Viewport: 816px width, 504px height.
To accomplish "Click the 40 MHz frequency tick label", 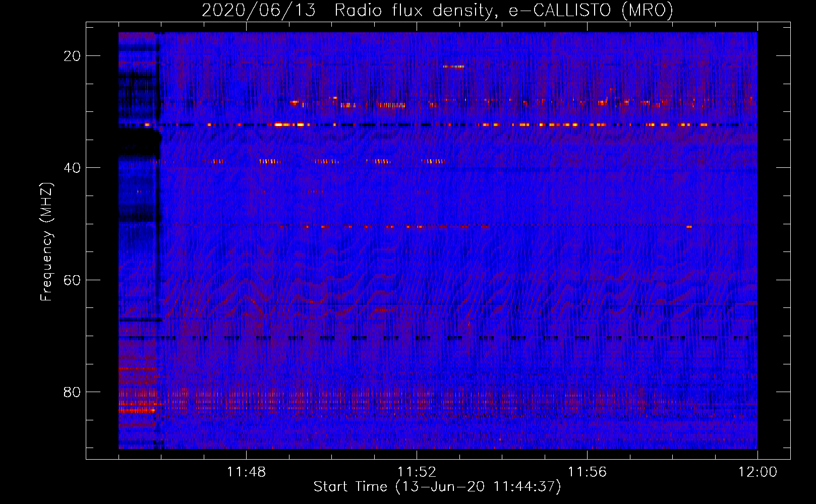I will pos(72,168).
